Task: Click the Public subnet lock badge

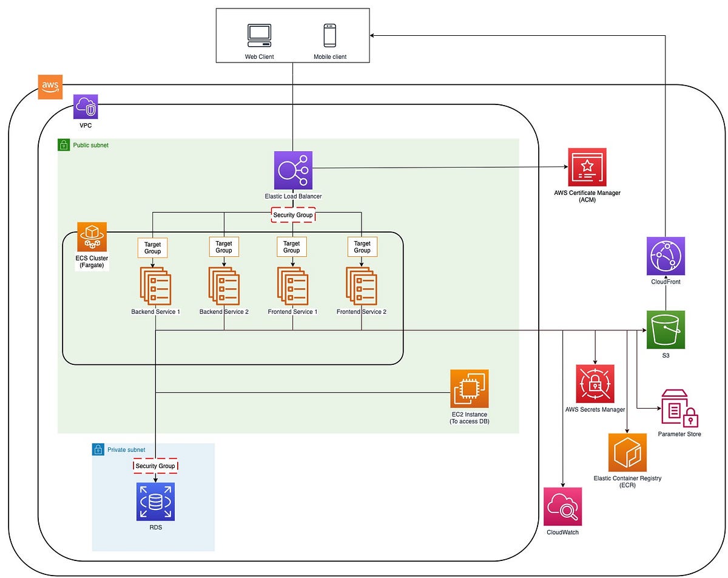Action: 64,144
